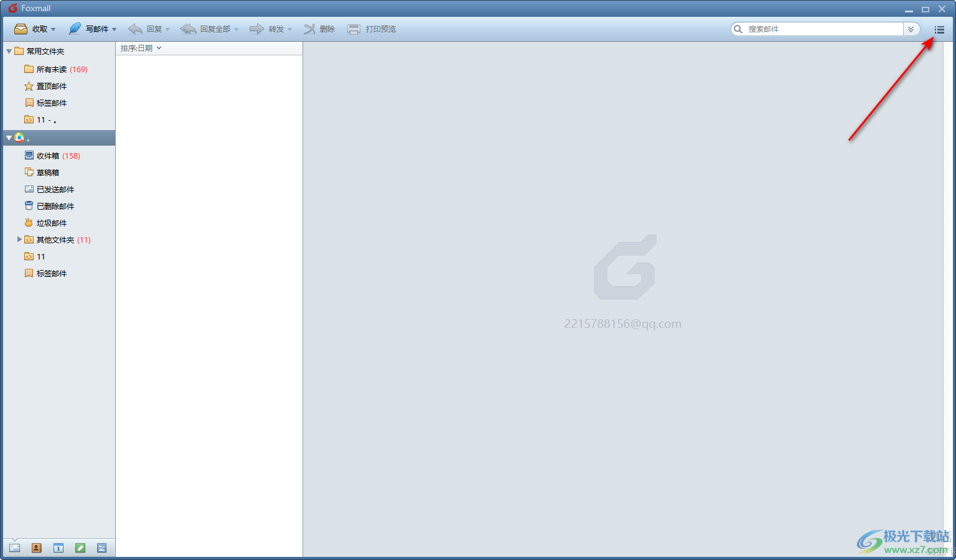956x560 pixels.
Task: Maximize the Foxmail window
Action: (926, 9)
